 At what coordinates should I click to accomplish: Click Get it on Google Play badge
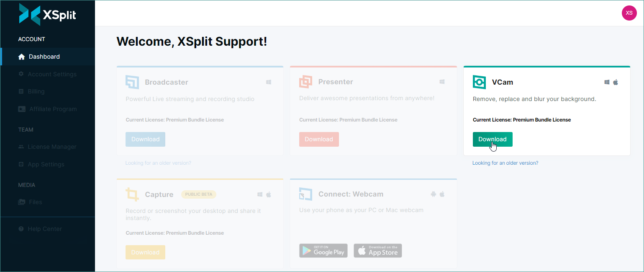click(323, 251)
